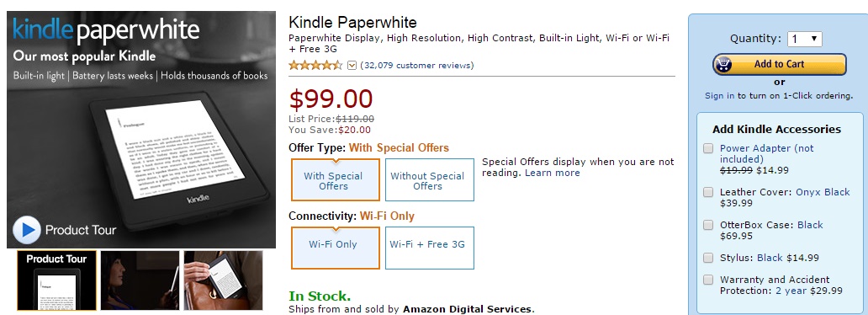The height and width of the screenshot is (315, 868).
Task: Check the Power Adapter accessory box
Action: point(708,148)
